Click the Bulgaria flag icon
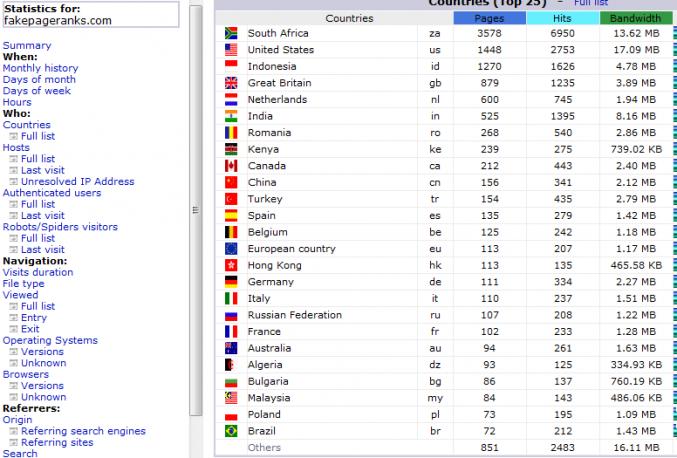This screenshot has width=677, height=458. (231, 382)
